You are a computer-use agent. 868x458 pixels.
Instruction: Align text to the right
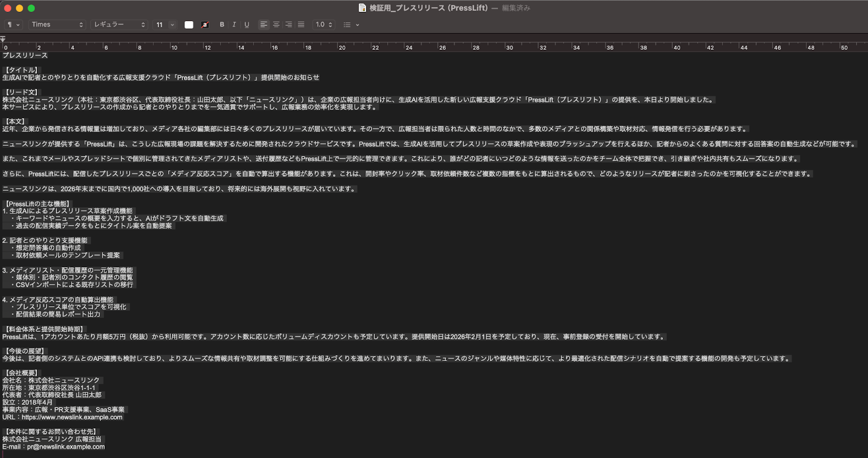pyautogui.click(x=289, y=24)
